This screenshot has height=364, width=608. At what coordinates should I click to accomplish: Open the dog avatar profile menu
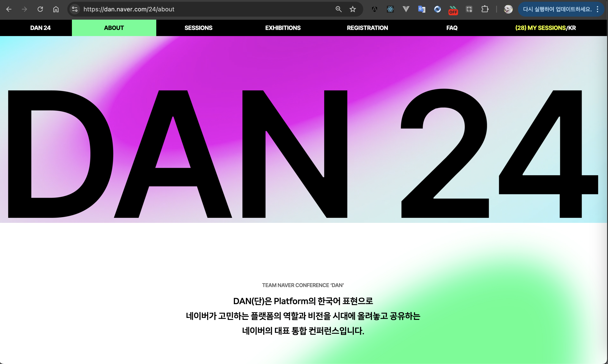click(508, 9)
